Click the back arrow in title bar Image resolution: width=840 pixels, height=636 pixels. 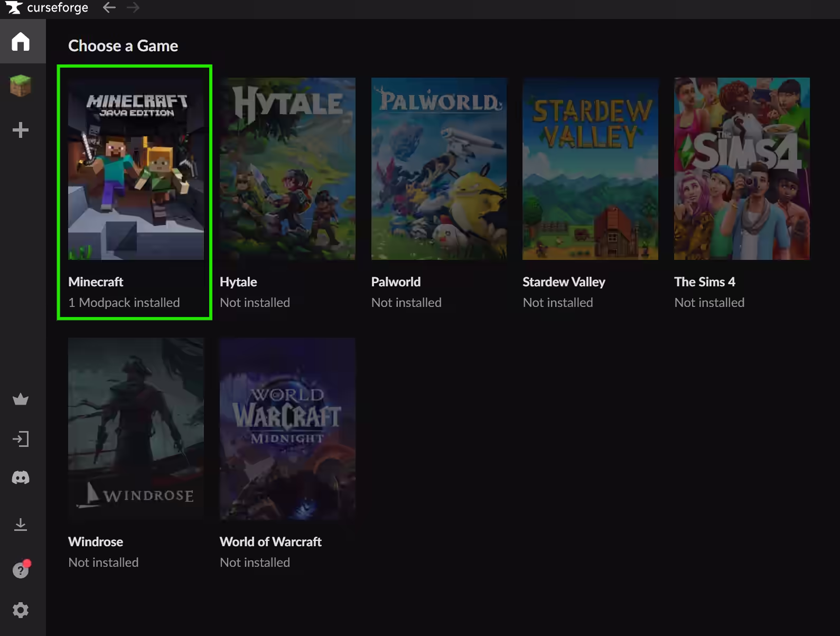[x=109, y=7]
